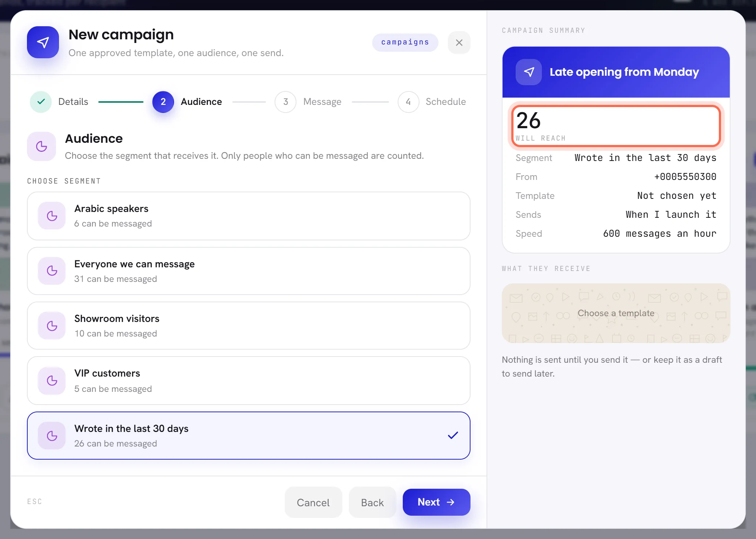Close the New campaign dialog
Screen dimensions: 756x539
click(x=459, y=43)
